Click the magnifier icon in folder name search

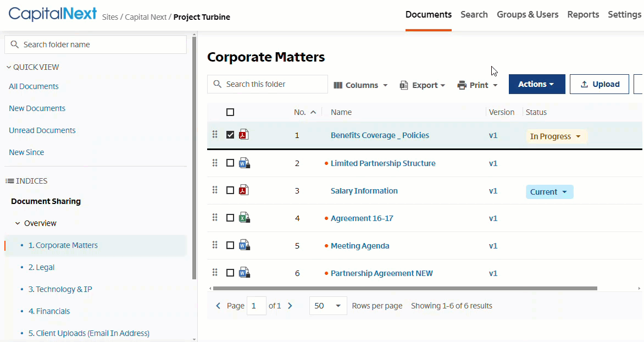[x=15, y=45]
